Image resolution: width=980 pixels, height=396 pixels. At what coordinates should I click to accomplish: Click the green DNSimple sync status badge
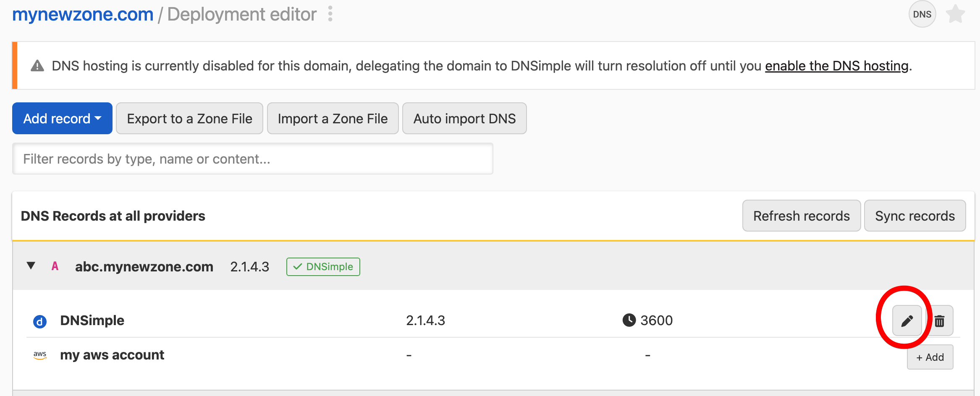pos(323,267)
